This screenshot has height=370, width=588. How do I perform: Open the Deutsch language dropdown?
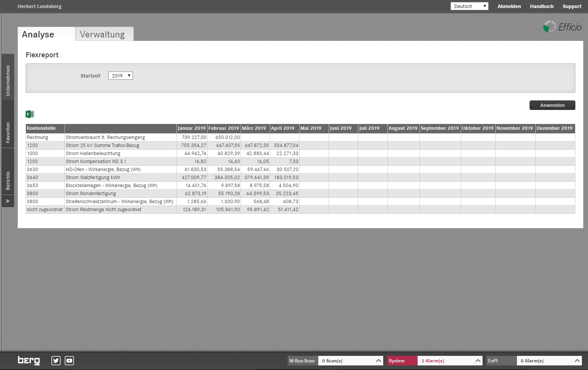[x=469, y=6]
